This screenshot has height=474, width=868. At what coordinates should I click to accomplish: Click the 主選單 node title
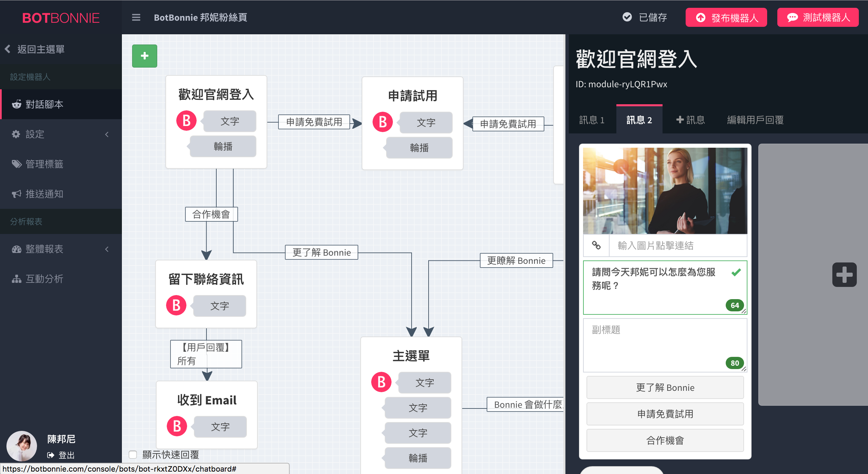[411, 356]
